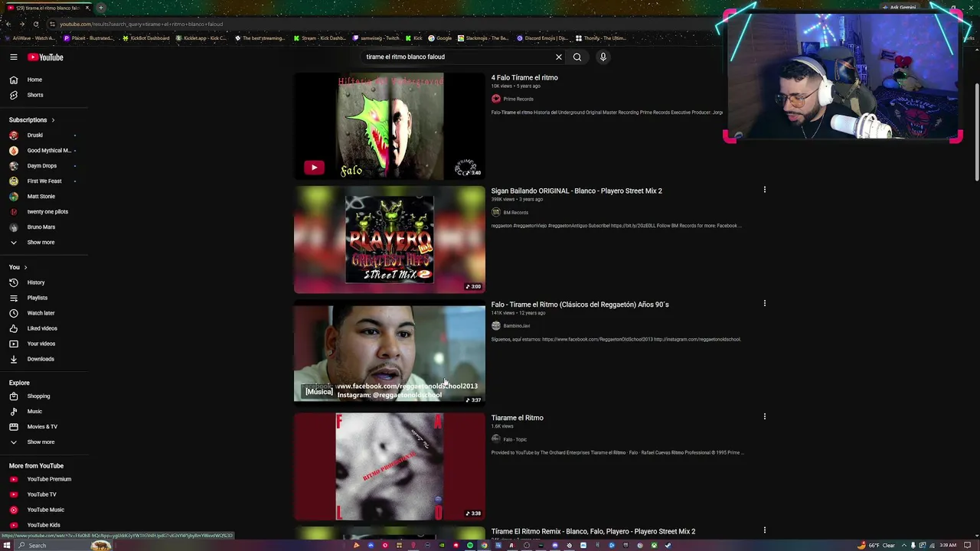The width and height of the screenshot is (980, 551).
Task: Open the YouTube hamburger guide menu
Action: click(x=13, y=57)
